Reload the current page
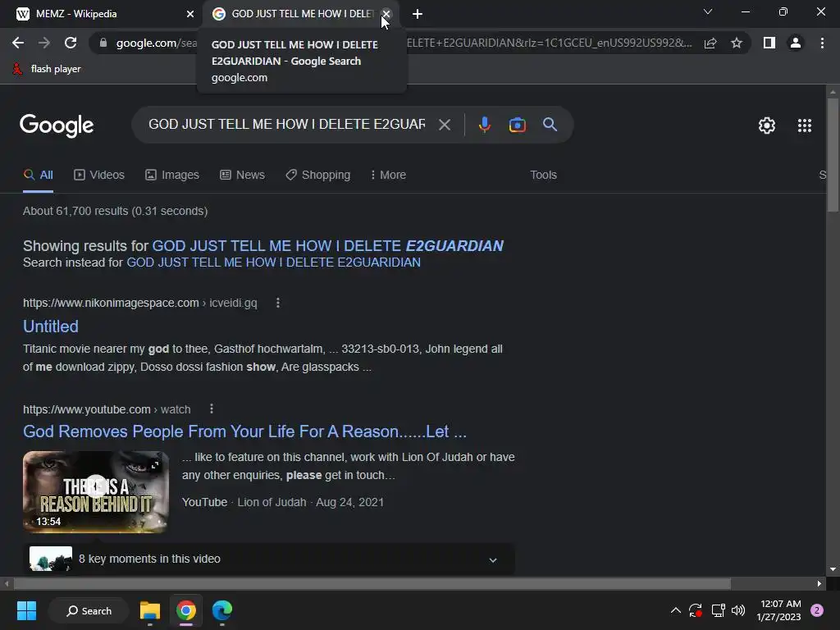This screenshot has width=840, height=630. point(71,43)
